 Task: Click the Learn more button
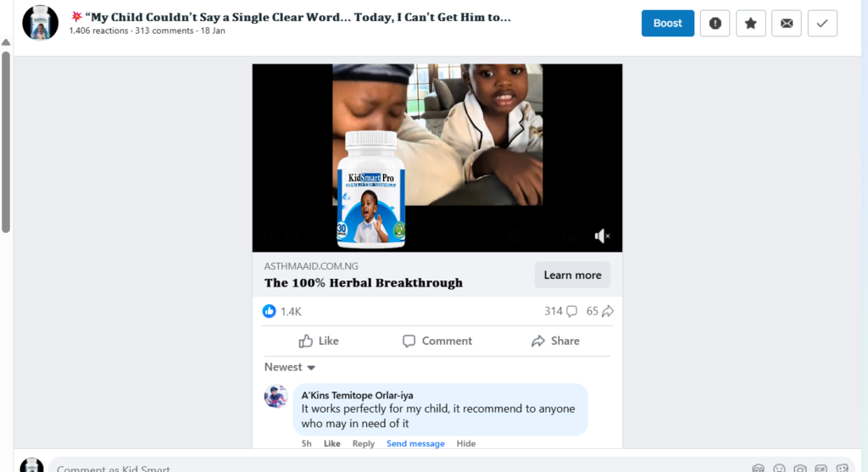[572, 275]
